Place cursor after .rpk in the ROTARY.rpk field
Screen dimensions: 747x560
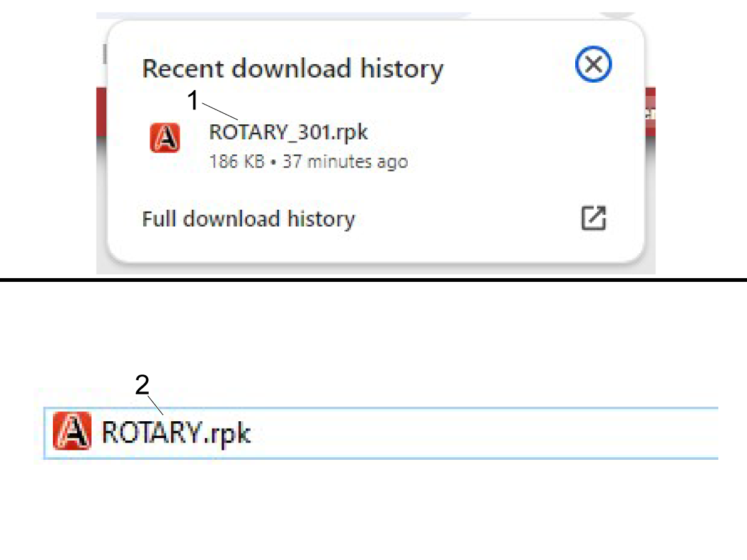tap(253, 432)
